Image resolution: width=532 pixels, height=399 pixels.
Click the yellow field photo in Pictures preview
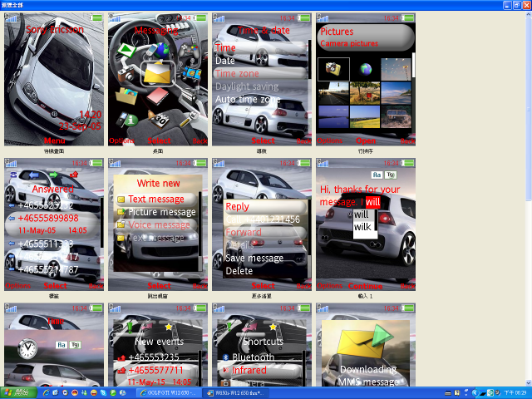[x=365, y=116]
